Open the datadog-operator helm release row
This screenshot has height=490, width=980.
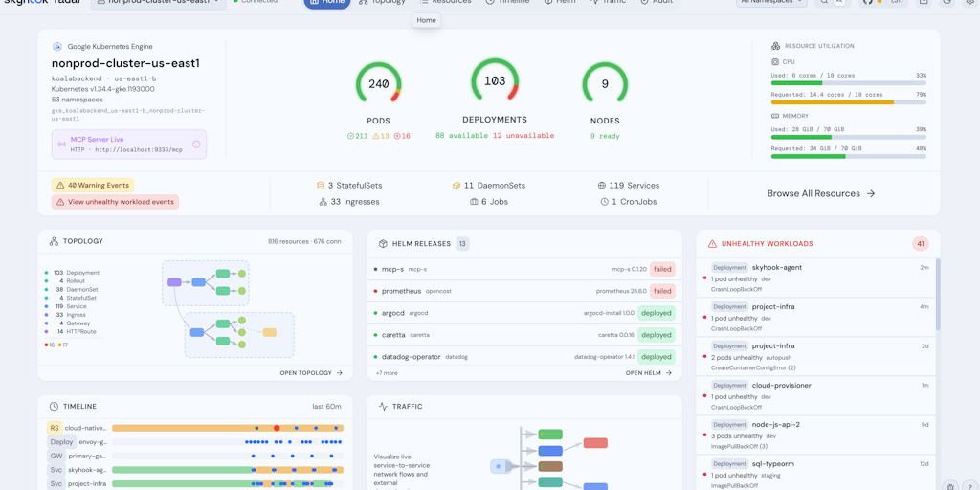point(523,357)
